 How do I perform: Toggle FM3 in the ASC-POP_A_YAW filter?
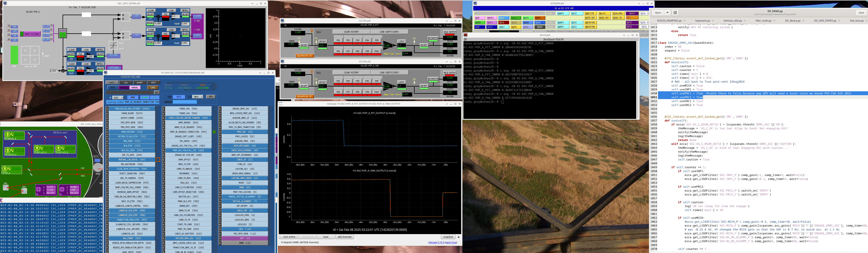pos(358,81)
